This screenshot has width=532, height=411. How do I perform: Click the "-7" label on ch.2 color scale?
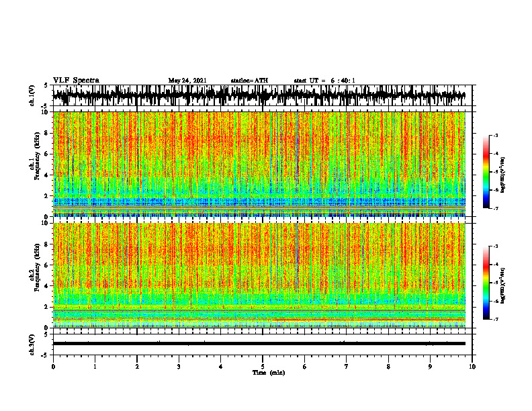[x=496, y=319]
